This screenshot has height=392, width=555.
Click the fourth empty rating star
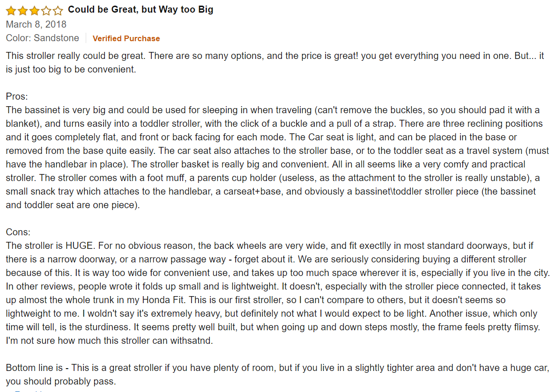click(x=46, y=10)
